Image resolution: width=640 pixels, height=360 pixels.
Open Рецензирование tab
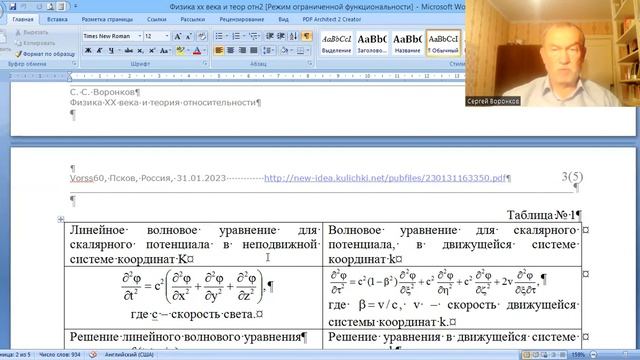point(241,19)
